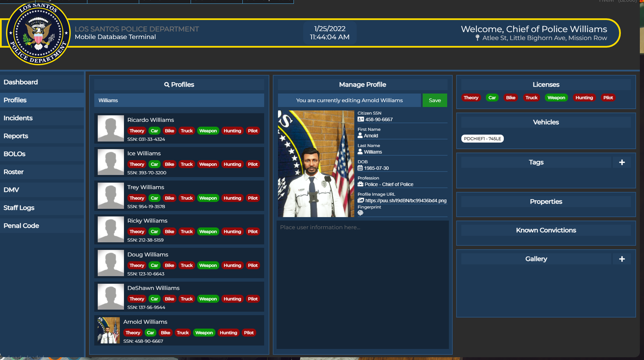Click the Last Name field Williams
Screen dimensions: 644x360
click(x=402, y=152)
